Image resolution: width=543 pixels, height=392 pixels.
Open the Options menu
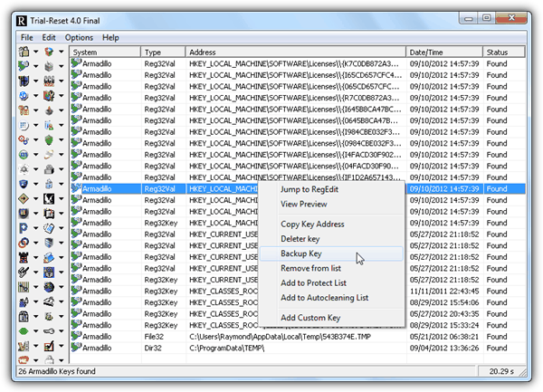(x=79, y=37)
